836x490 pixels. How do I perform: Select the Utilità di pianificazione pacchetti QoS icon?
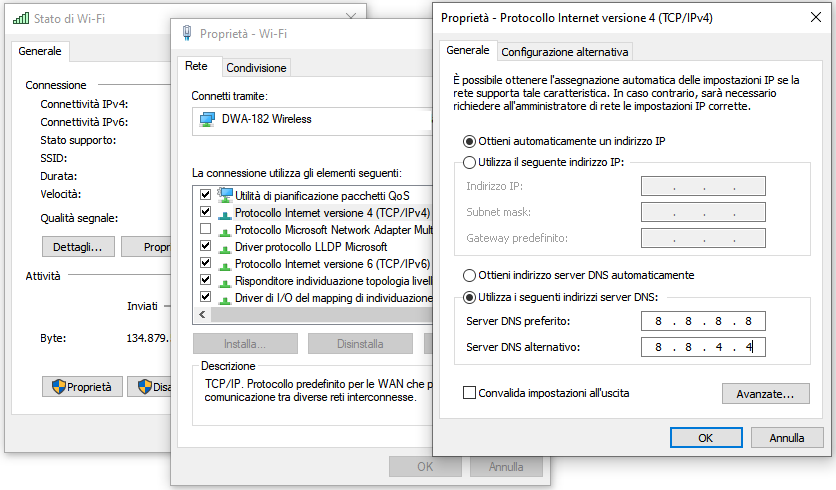(x=225, y=195)
